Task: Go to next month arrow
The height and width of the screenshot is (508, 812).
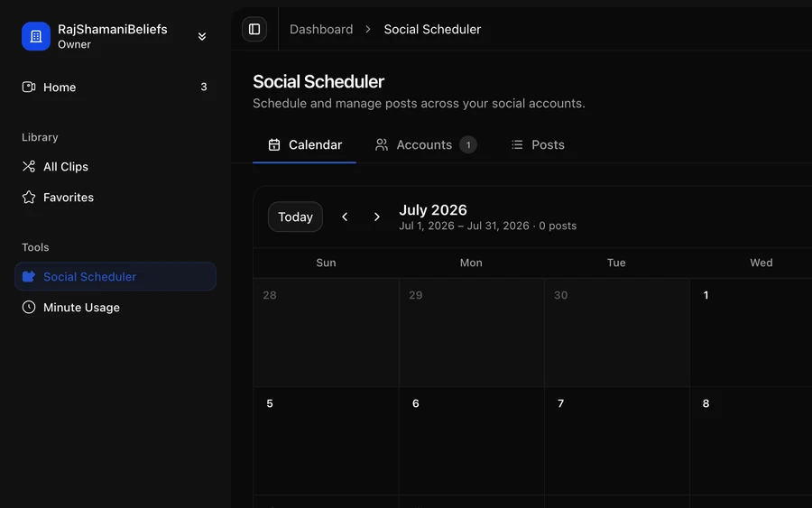Action: click(376, 217)
